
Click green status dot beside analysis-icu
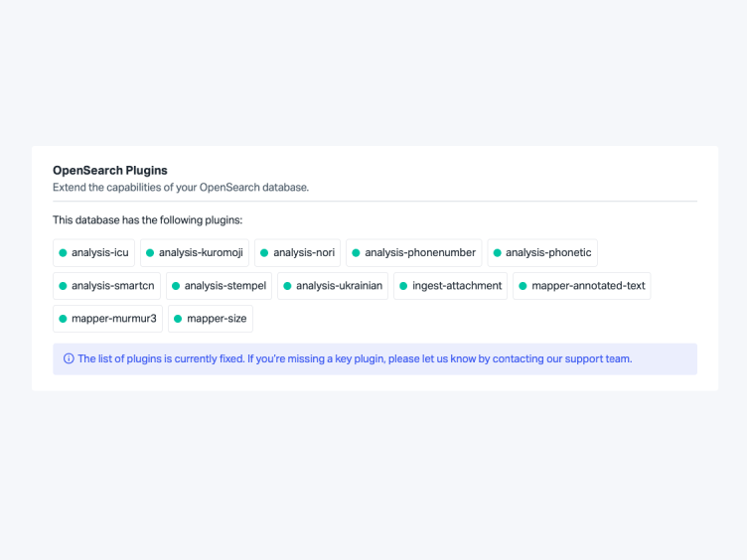coord(63,253)
